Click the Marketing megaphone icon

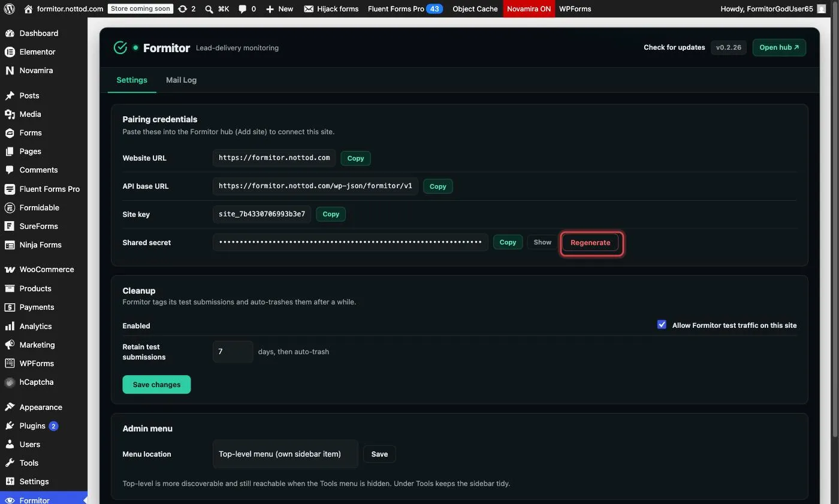pos(10,345)
